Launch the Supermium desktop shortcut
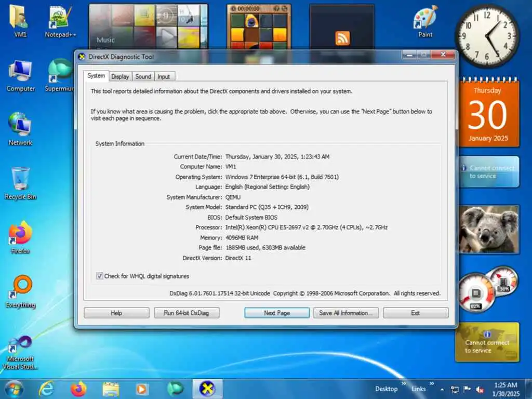Viewport: 532px width, 399px height. click(x=60, y=75)
